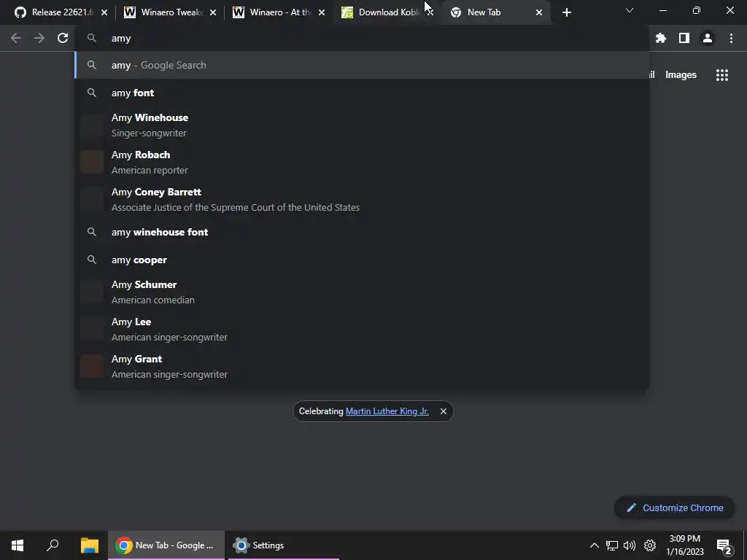Select the amy winehouse font suggestion

[362, 232]
